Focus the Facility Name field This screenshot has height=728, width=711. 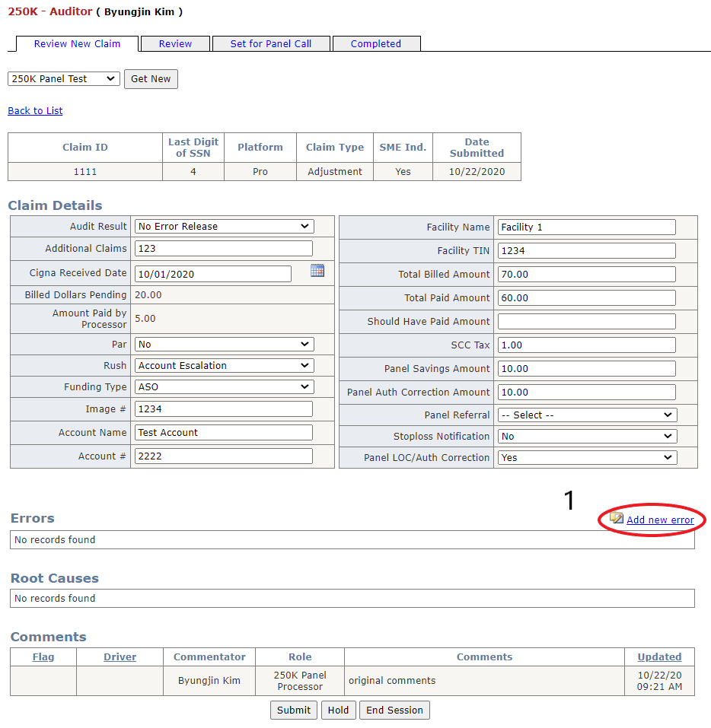(586, 227)
